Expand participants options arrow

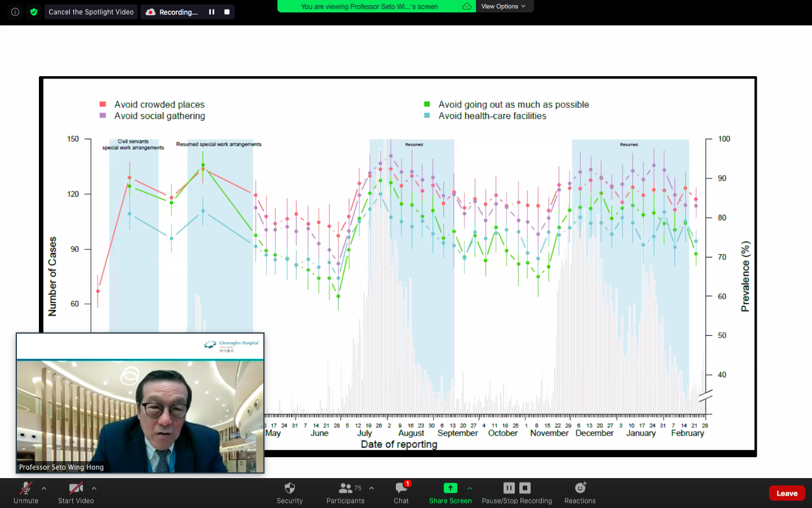point(372,488)
